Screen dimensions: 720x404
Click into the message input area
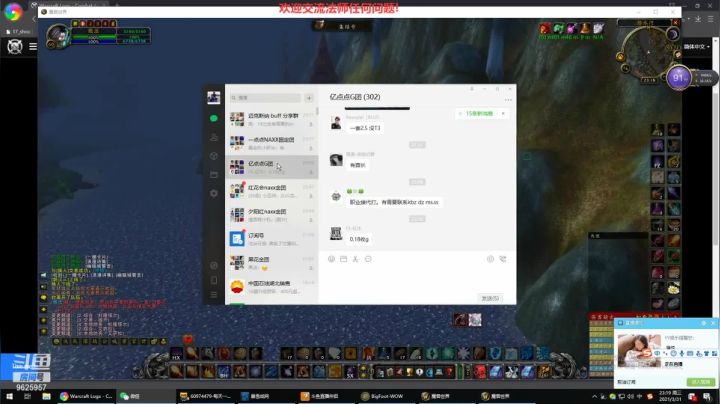point(417,278)
